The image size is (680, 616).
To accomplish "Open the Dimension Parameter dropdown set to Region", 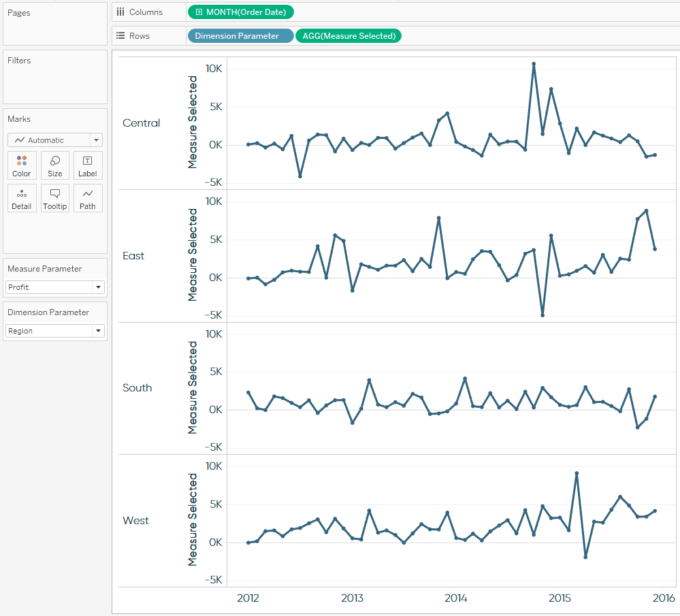I will pos(98,331).
